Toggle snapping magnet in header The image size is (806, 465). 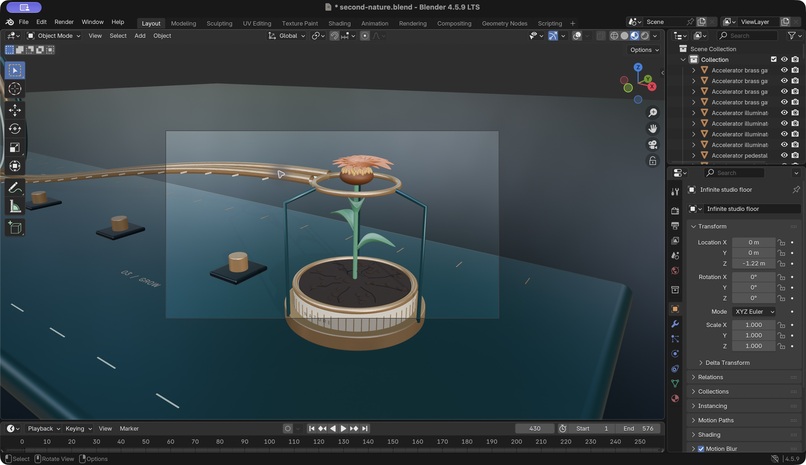(335, 36)
